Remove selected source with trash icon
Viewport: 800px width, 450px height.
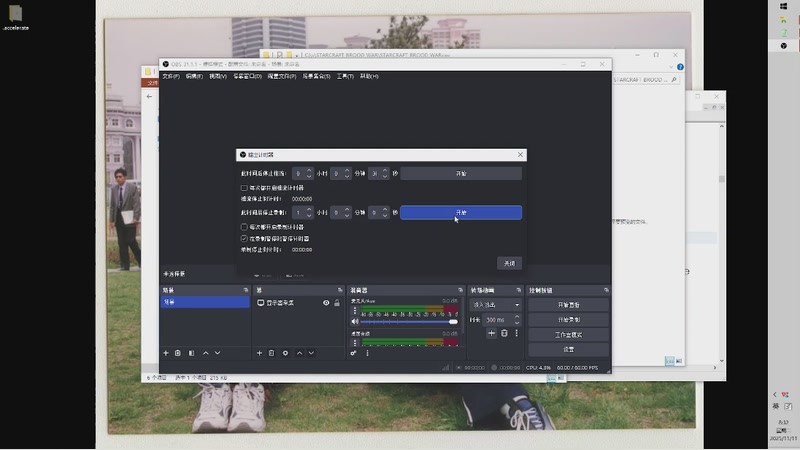pos(272,353)
